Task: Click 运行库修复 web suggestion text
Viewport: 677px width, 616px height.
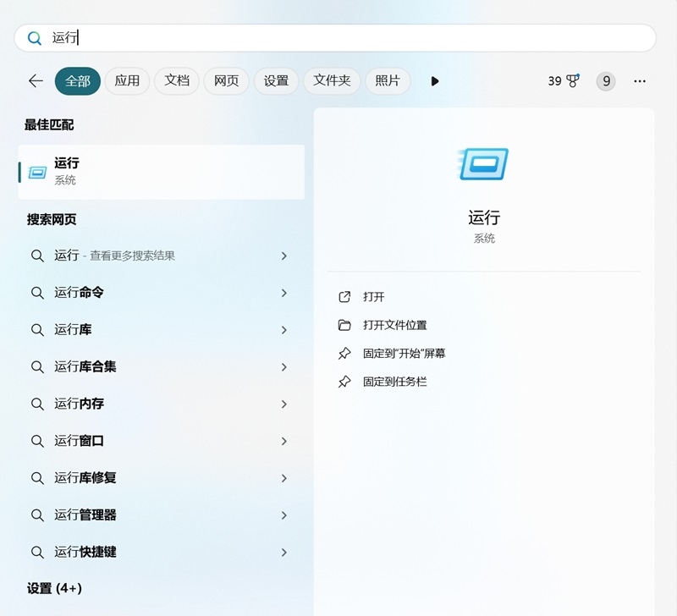Action: click(85, 478)
